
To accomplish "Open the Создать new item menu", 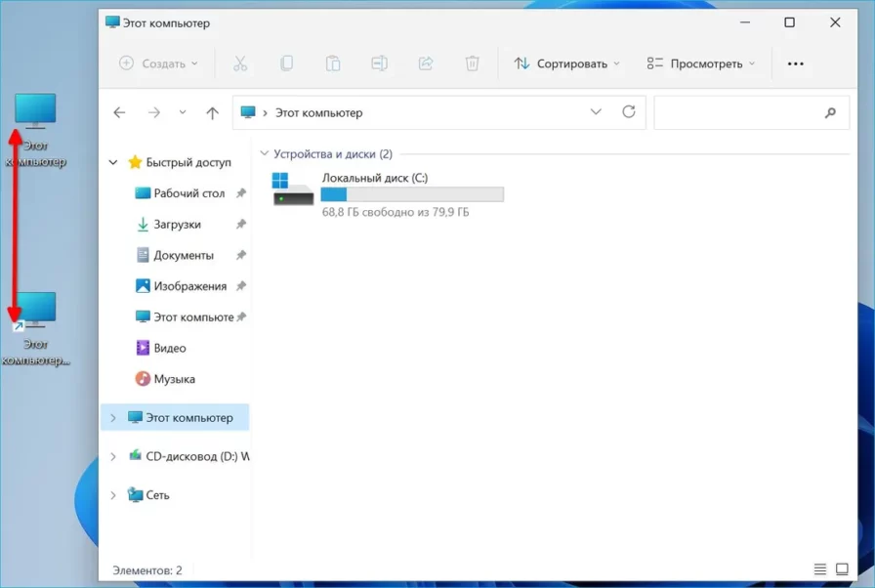I will click(158, 63).
